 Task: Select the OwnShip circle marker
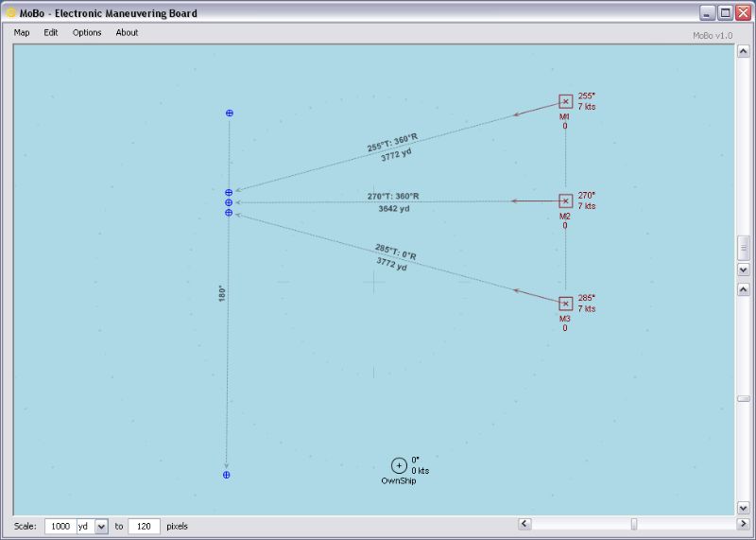coord(399,465)
